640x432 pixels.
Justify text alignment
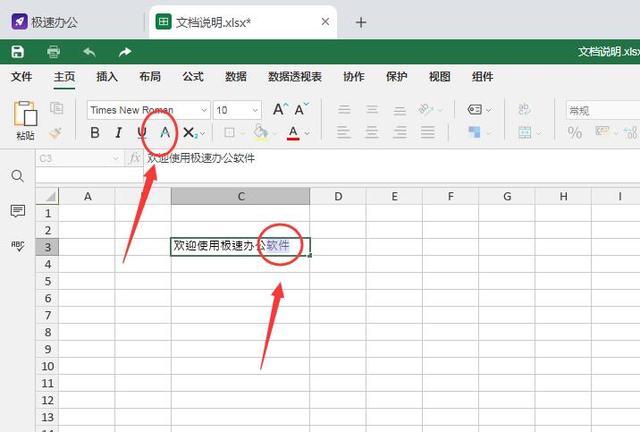pos(428,132)
